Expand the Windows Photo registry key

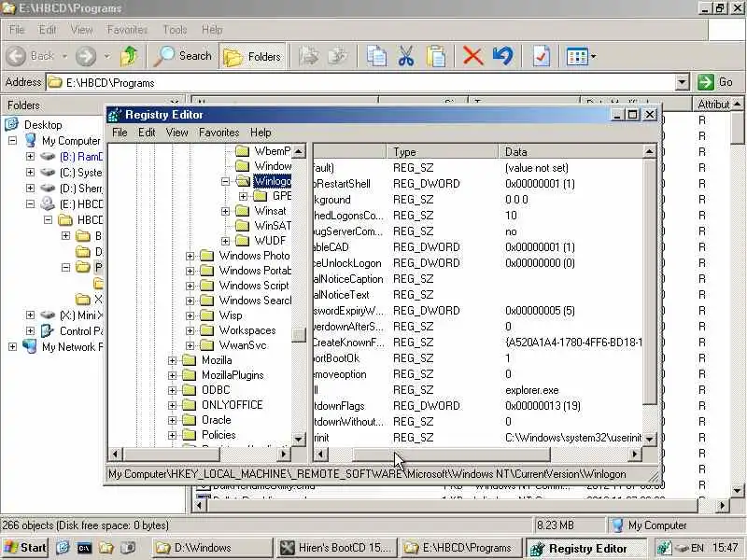(190, 256)
